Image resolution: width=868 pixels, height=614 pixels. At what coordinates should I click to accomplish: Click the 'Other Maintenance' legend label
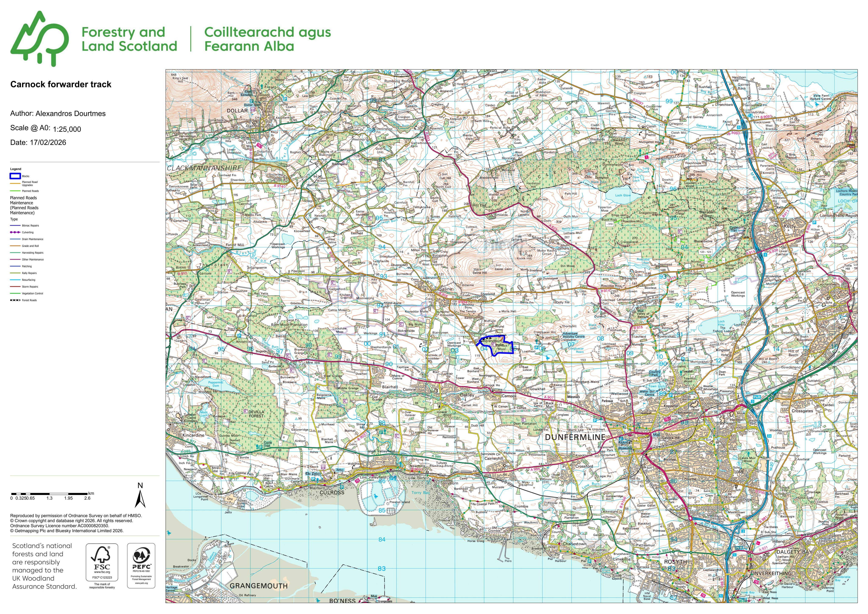coord(33,260)
